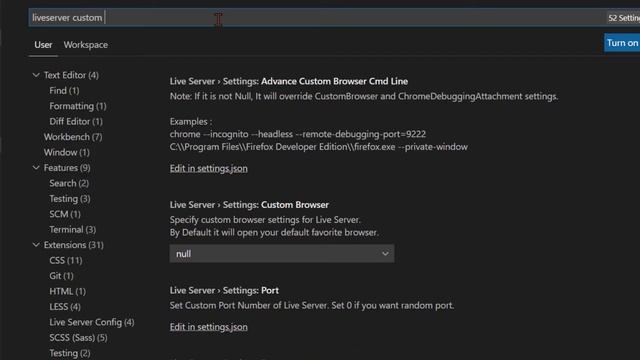Select Testing (2) under Extensions
This screenshot has width=640, height=360.
[x=70, y=353]
